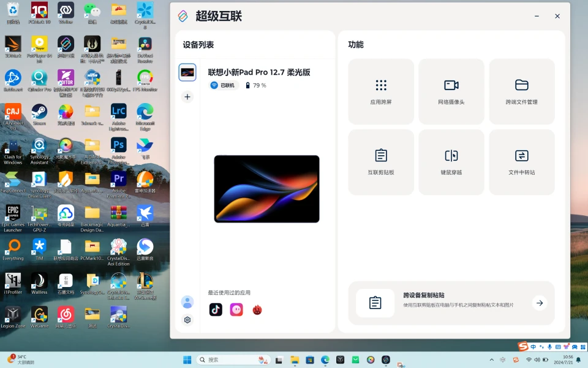Viewport: 588px width, 368px height.
Task: Open FPS Monitor desktop shortcut
Action: point(145,81)
